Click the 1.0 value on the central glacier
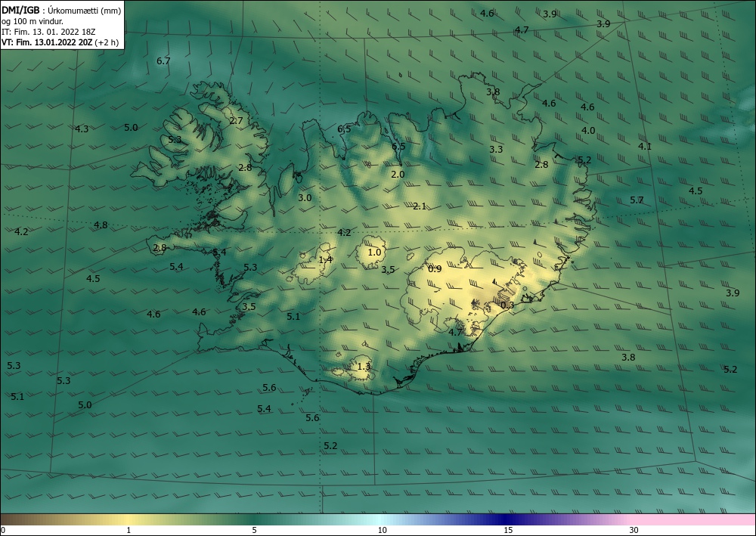The image size is (756, 536). pyautogui.click(x=374, y=252)
